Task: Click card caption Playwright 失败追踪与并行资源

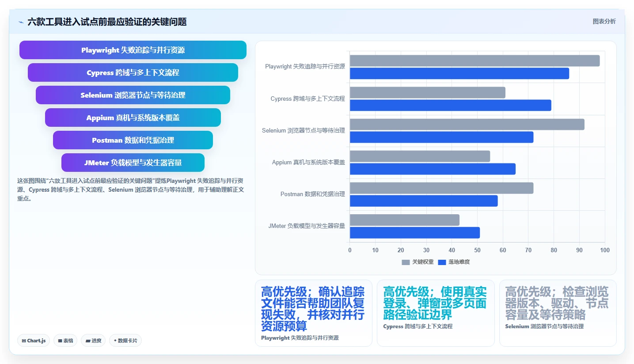Action: point(300,338)
